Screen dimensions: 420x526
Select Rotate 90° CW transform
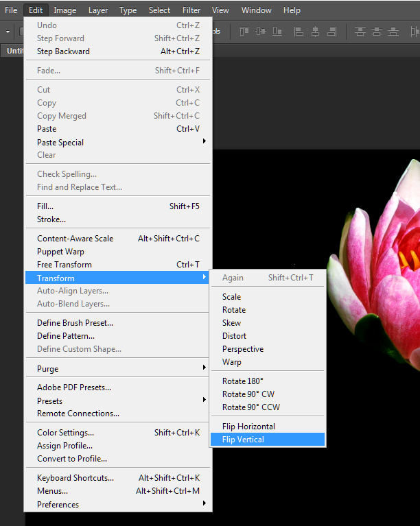click(x=268, y=394)
